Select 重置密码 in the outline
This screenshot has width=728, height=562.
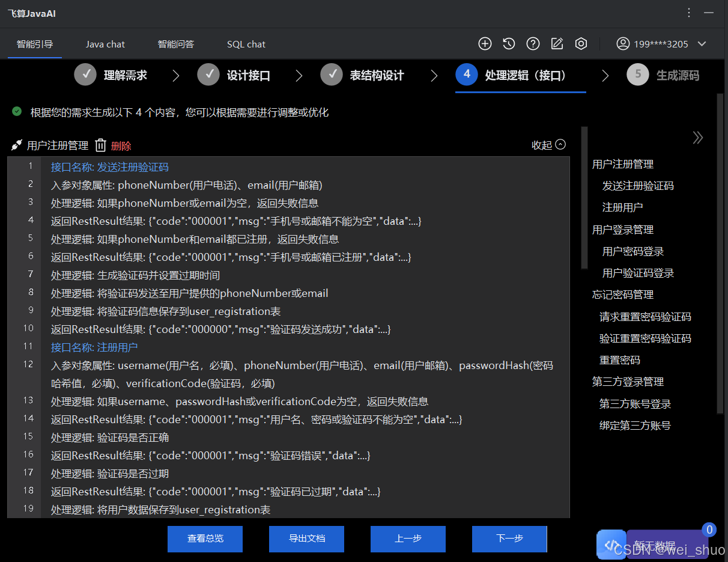click(x=620, y=360)
